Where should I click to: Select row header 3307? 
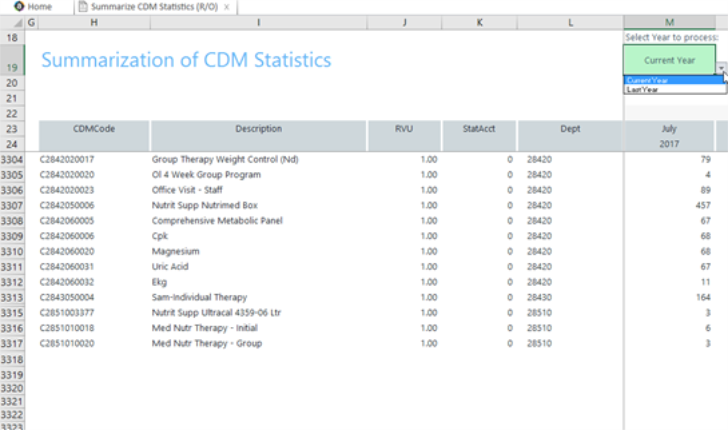12,205
